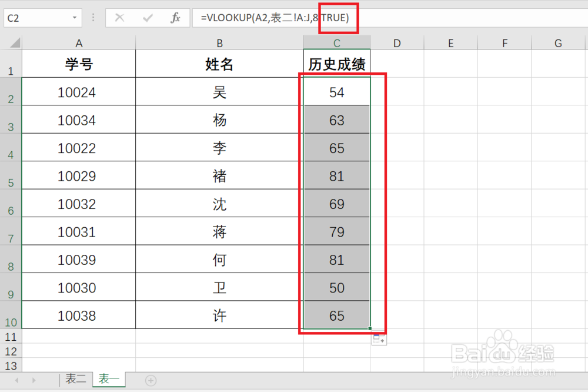Select the 表一 sheet tab
The image size is (588, 392).
click(x=109, y=380)
